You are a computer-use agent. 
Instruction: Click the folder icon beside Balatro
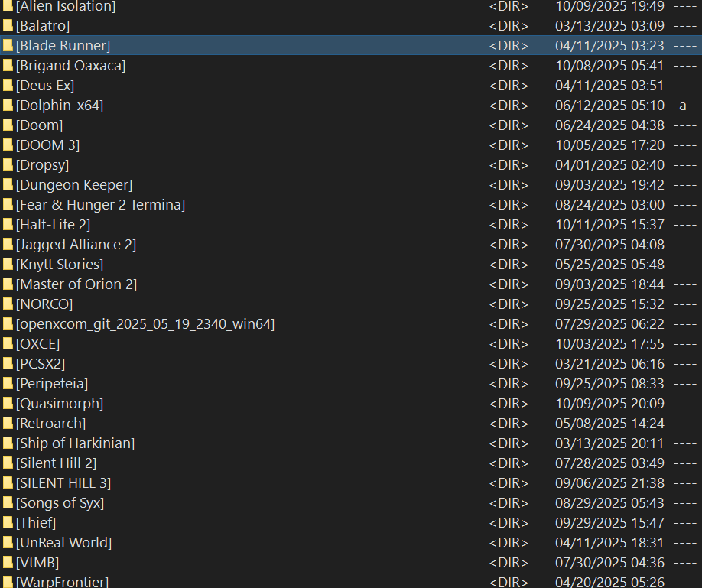pyautogui.click(x=8, y=25)
